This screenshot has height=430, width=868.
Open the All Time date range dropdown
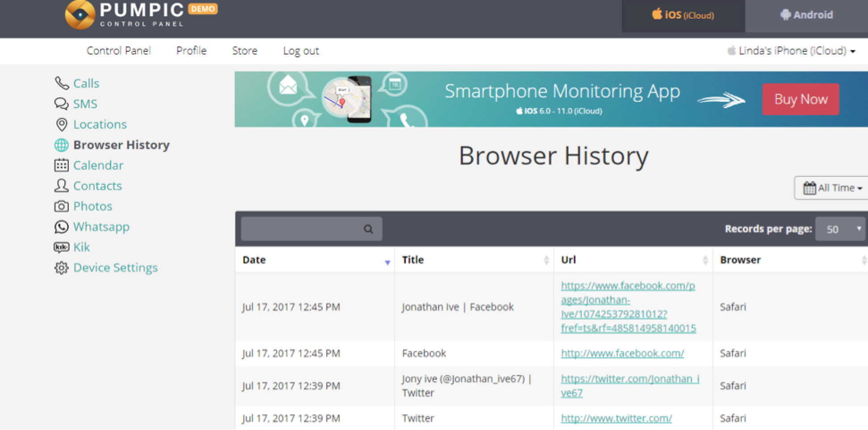click(832, 188)
